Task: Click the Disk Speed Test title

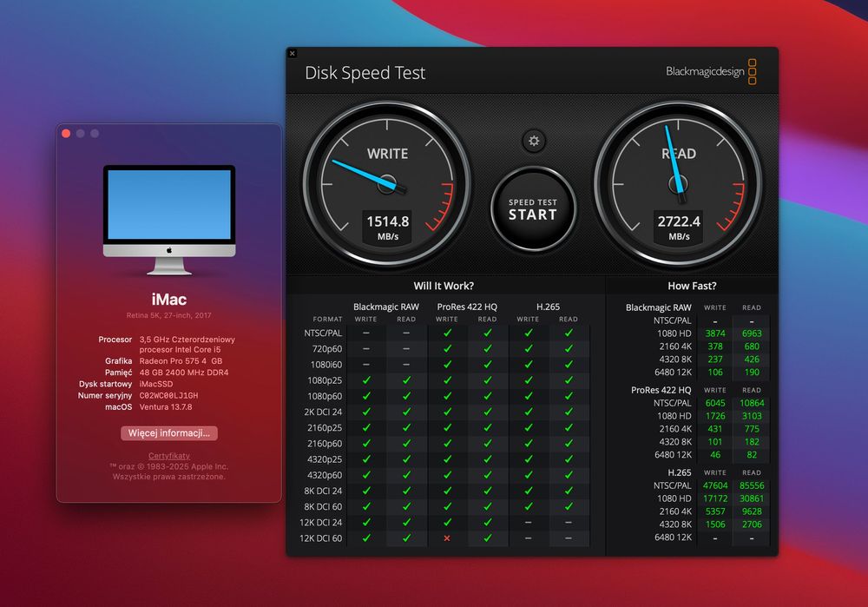Action: (365, 73)
